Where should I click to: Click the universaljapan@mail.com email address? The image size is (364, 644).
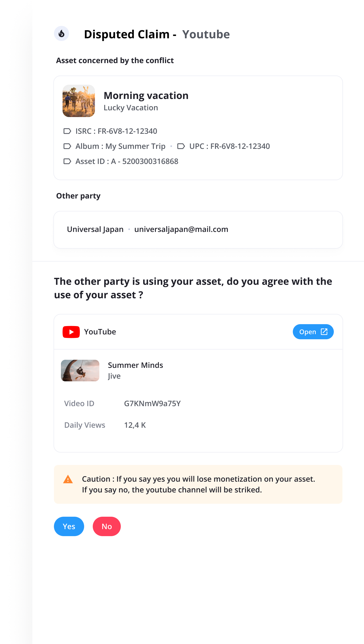[181, 229]
